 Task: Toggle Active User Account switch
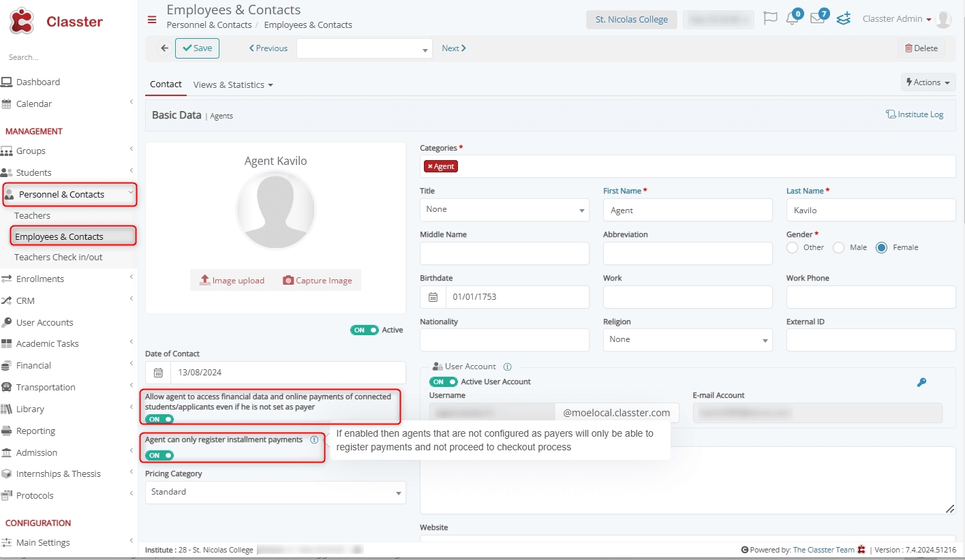pyautogui.click(x=443, y=382)
